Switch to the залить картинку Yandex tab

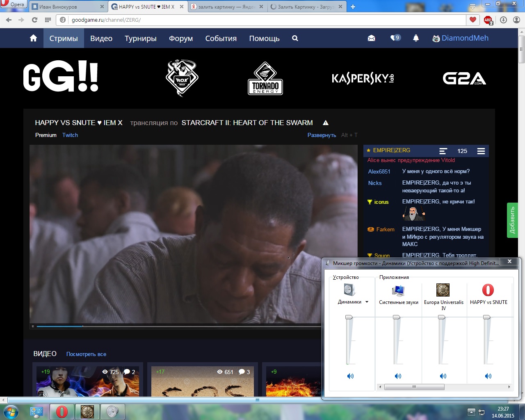point(227,7)
